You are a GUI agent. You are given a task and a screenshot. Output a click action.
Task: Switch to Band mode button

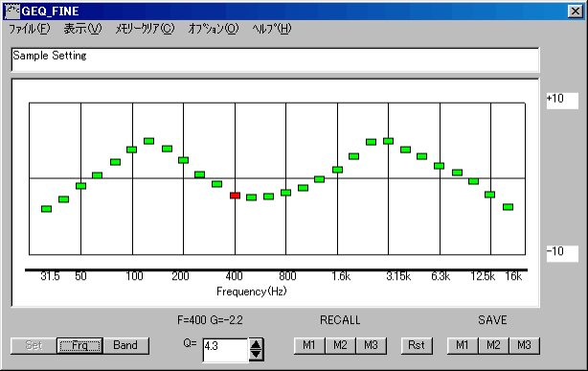click(x=125, y=345)
